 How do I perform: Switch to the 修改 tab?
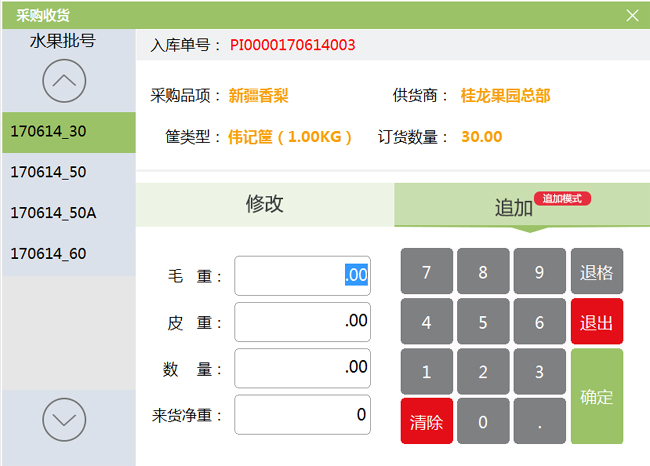click(x=265, y=205)
